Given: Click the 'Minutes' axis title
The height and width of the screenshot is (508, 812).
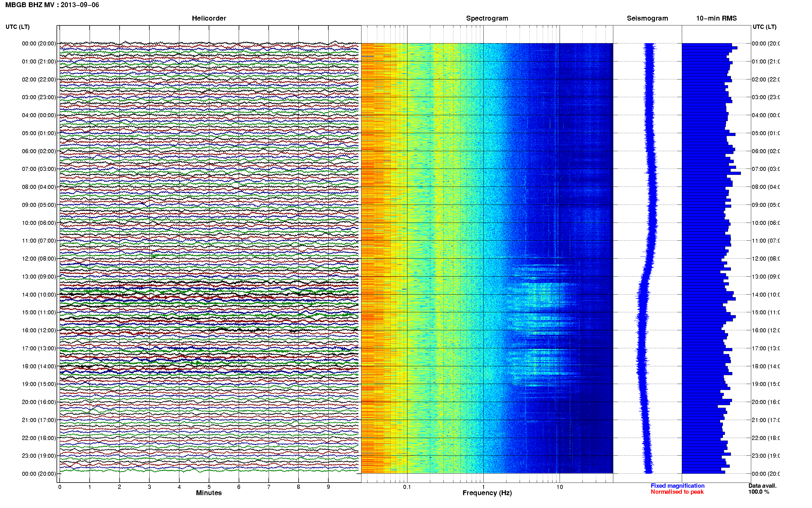Looking at the screenshot, I should [x=209, y=493].
